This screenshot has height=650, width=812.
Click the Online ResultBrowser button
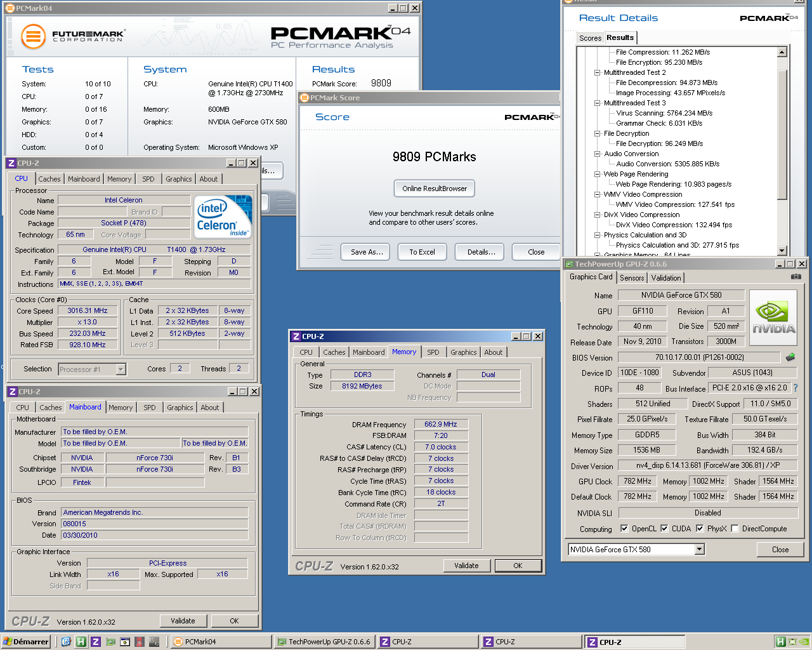click(435, 189)
